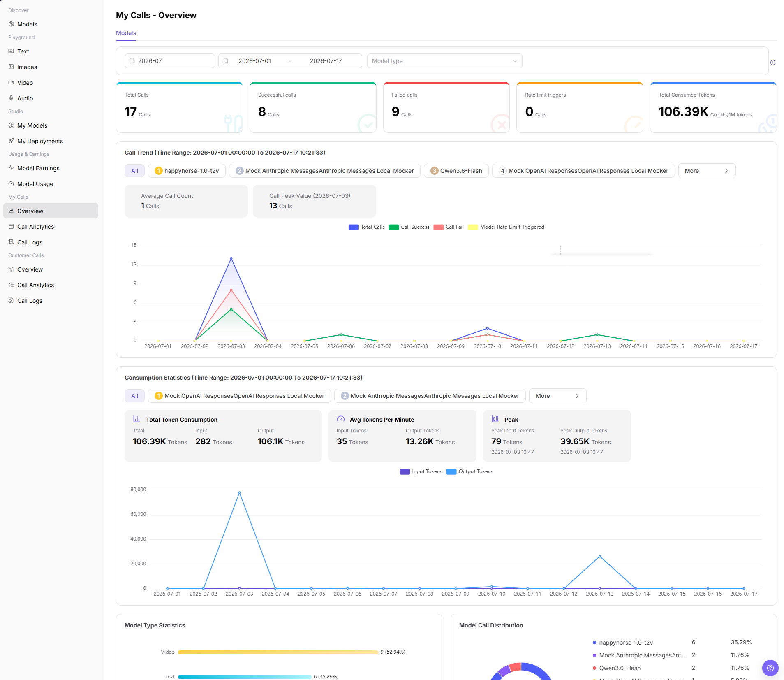Click the 2026-07-13 output tokens data point

point(600,556)
